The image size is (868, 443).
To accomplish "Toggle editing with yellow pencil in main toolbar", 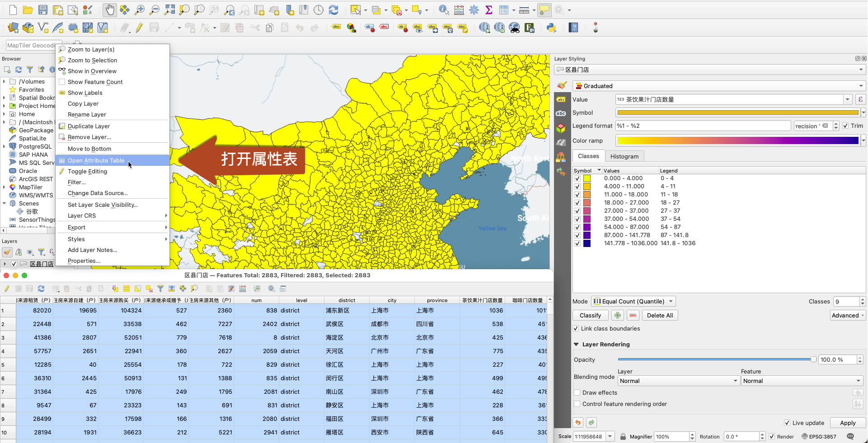I will (x=139, y=28).
